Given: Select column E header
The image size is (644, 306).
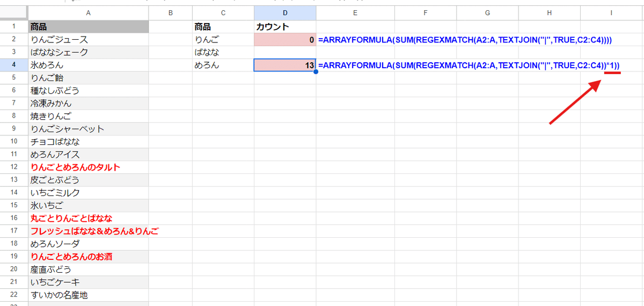Looking at the screenshot, I should (x=356, y=12).
